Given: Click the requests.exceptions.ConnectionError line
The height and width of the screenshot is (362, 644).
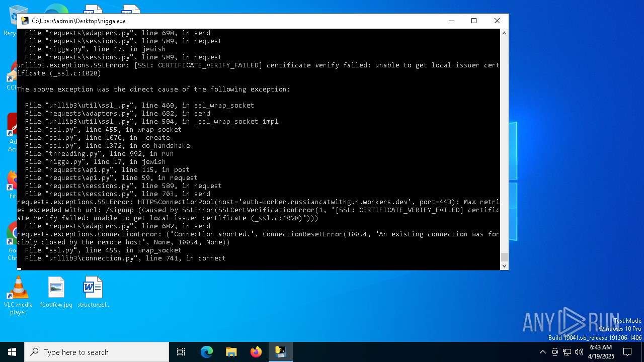Looking at the screenshot, I should tap(259, 238).
